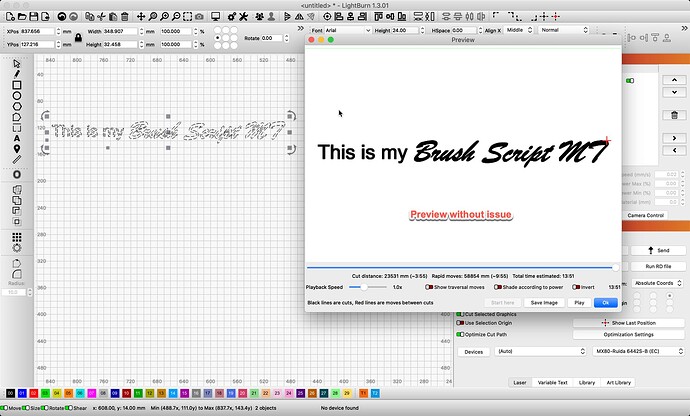
Task: Toggle the green layer output switch
Action: click(630, 81)
